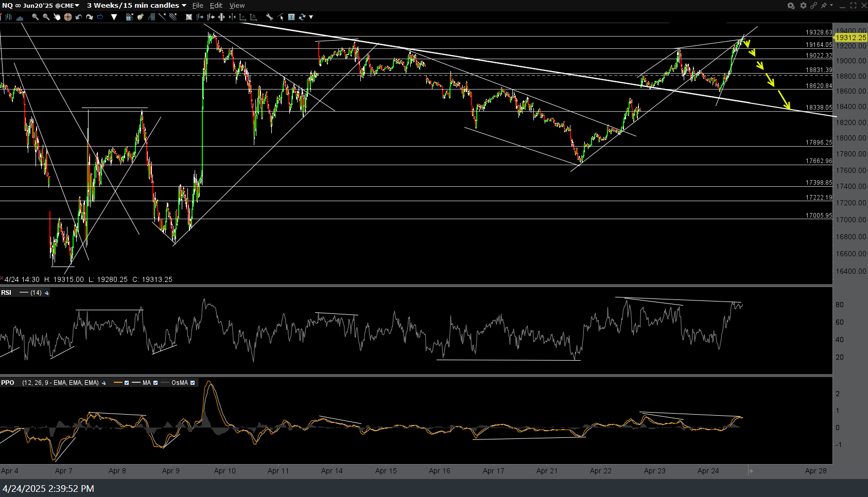Uncheck the PPO orange line checkbox

pyautogui.click(x=127, y=383)
